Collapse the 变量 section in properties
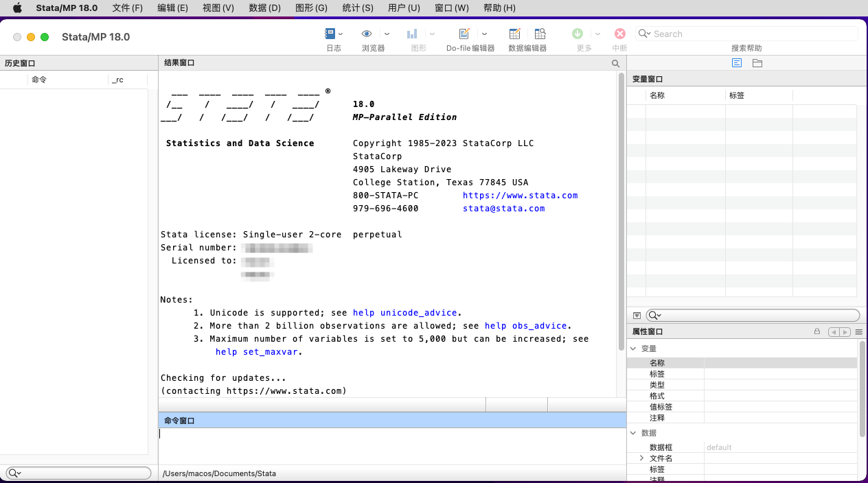Viewport: 868px width, 483px height. point(633,349)
